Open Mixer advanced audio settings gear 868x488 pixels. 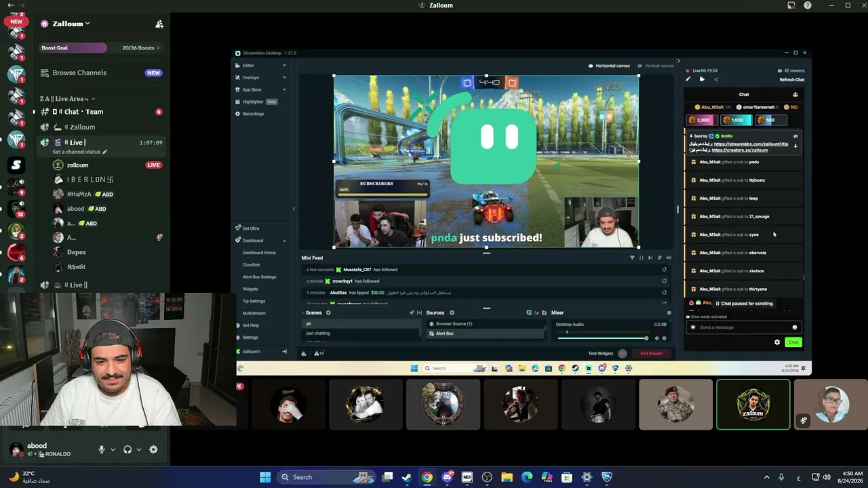coord(669,312)
